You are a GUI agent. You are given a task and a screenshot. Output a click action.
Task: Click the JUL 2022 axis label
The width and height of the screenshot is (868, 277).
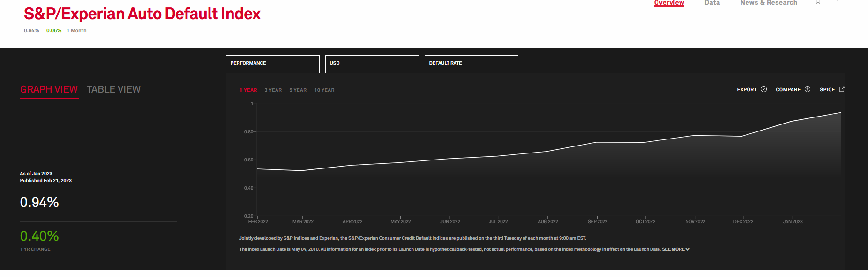point(498,222)
